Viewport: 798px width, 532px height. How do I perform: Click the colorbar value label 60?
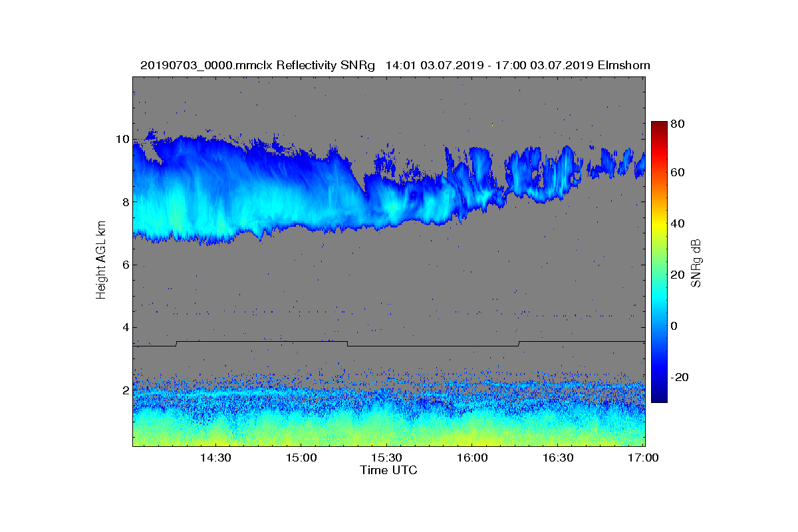678,172
